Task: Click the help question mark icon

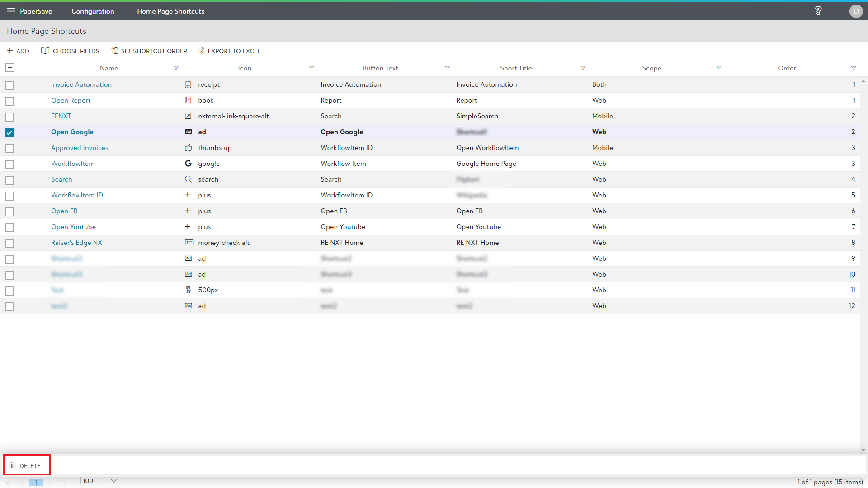Action: (x=818, y=11)
